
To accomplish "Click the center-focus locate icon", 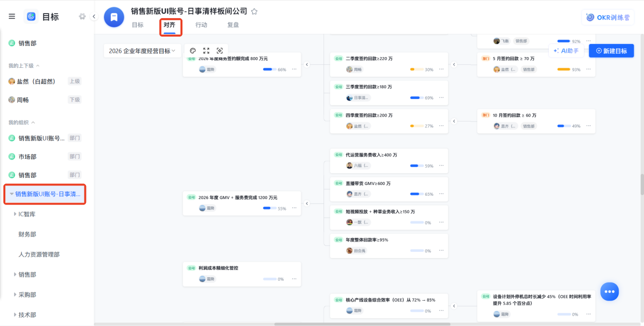I will (220, 51).
